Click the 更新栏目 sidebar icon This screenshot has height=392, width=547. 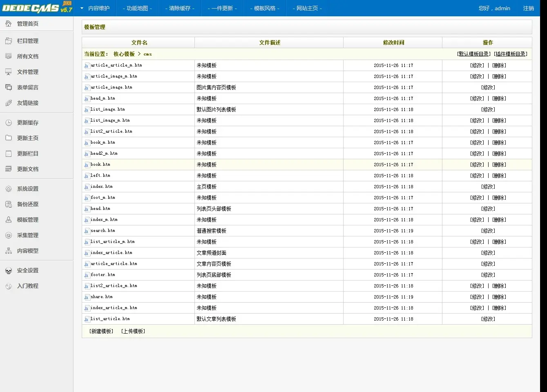point(9,154)
